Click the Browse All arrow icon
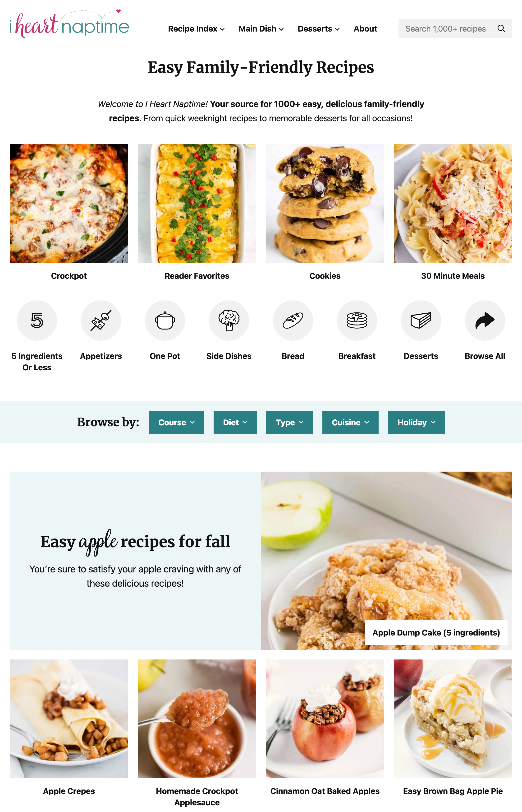The height and width of the screenshot is (812, 522). [485, 320]
